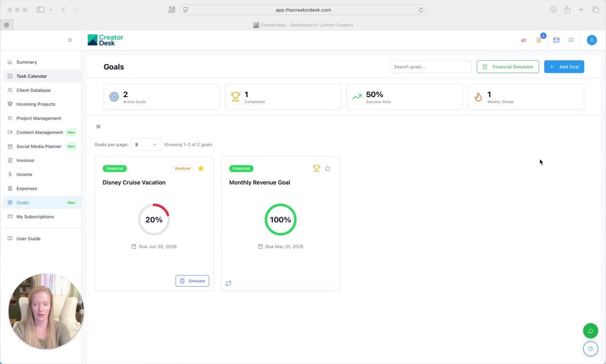Viewport: 606px width, 364px height.
Task: Open the goals filter list icon
Action: 98,126
